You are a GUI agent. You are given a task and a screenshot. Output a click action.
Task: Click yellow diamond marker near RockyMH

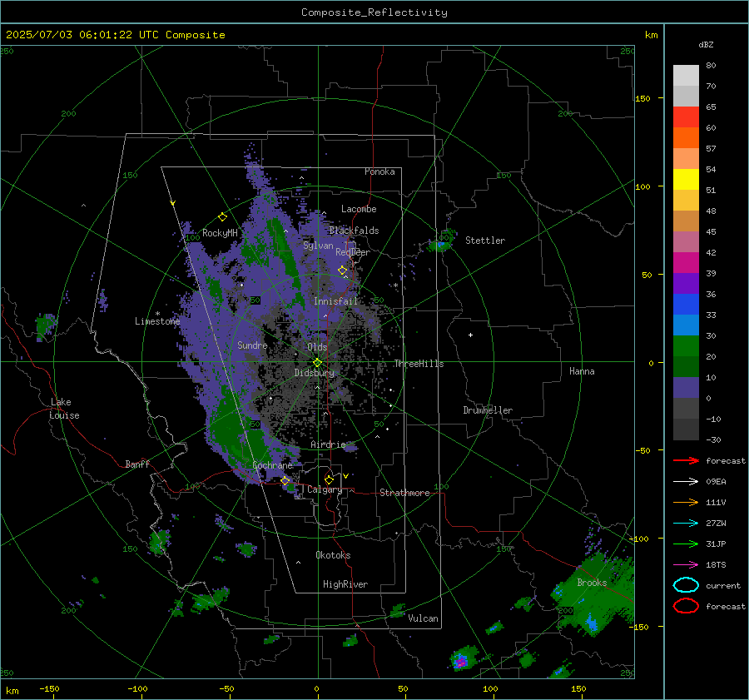pyautogui.click(x=222, y=217)
